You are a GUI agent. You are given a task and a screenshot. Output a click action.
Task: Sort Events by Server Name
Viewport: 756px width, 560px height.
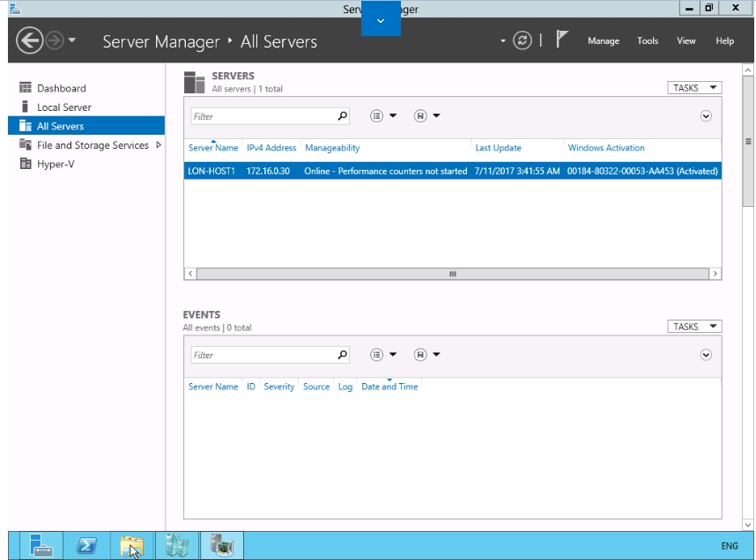click(213, 387)
